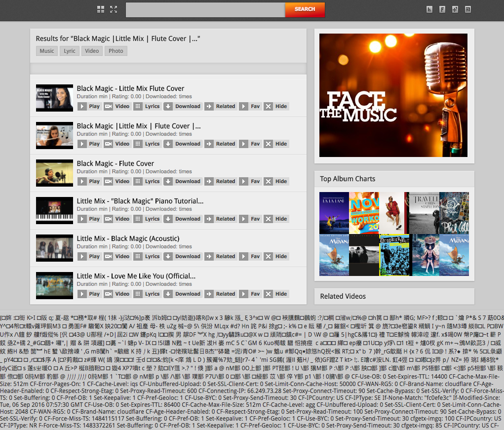Download Black Magic - Flute Cover track
Screen dimensions: 504x430
(x=183, y=181)
